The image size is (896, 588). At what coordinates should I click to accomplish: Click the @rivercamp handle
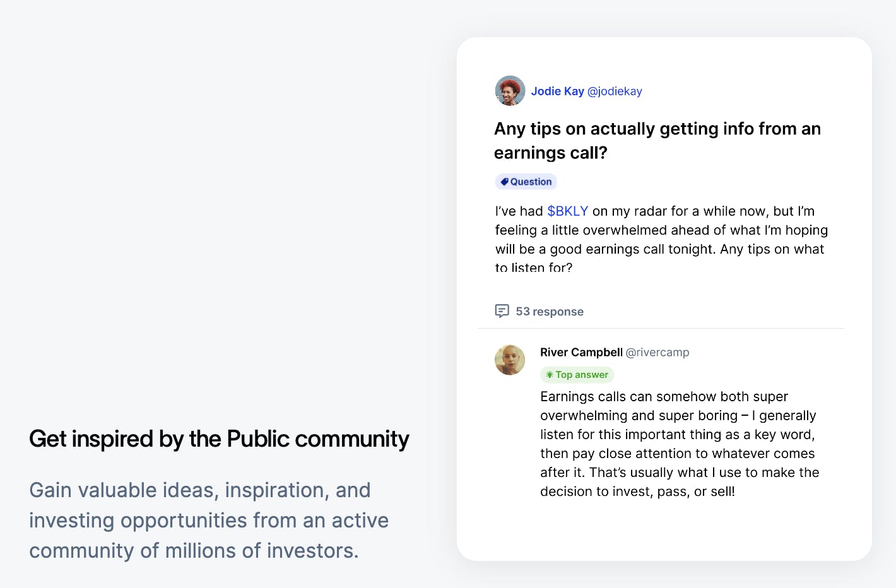(657, 353)
